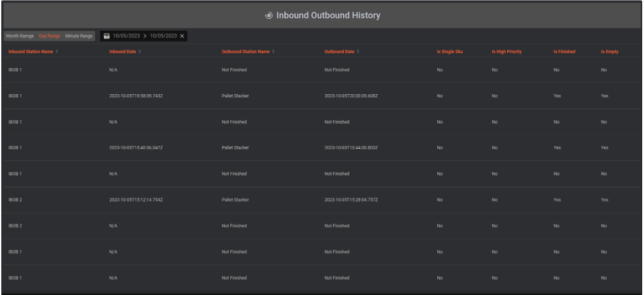The height and width of the screenshot is (295, 644).
Task: Sort by Inbound Station Name arrows icon
Action: [57, 52]
